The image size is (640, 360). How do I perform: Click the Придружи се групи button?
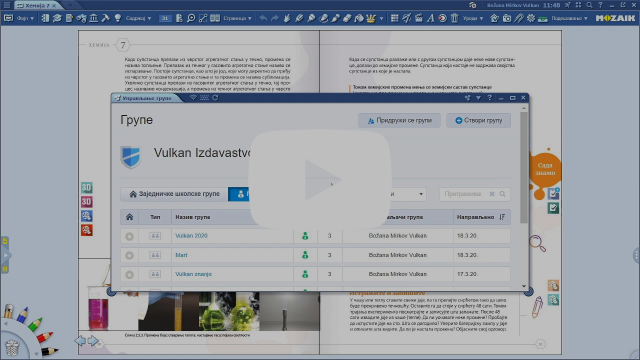pos(399,120)
